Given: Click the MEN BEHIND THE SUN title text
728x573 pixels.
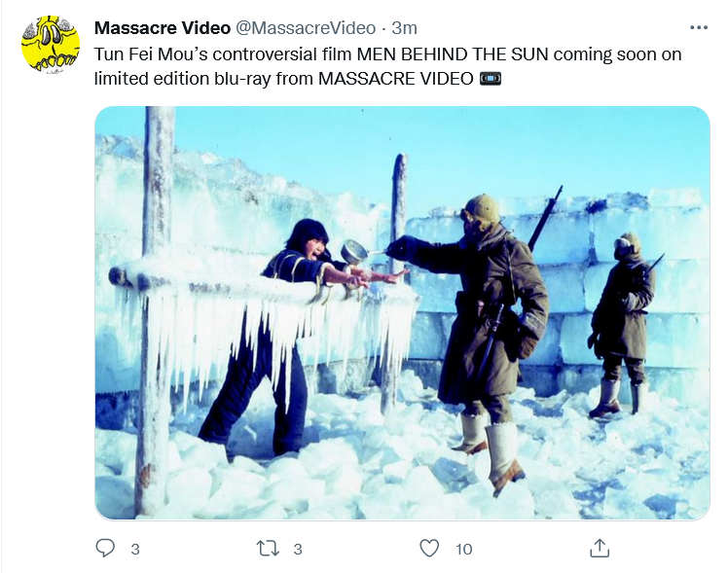Looking at the screenshot, I should (453, 54).
